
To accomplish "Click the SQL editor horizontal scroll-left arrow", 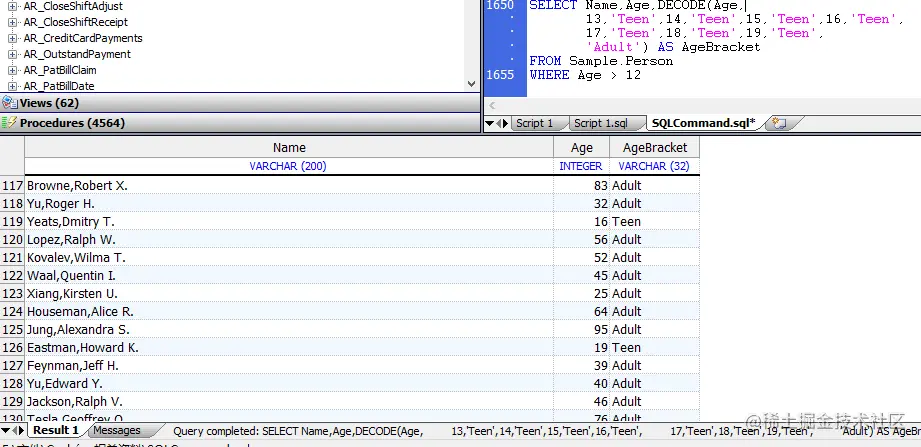I will (492, 106).
